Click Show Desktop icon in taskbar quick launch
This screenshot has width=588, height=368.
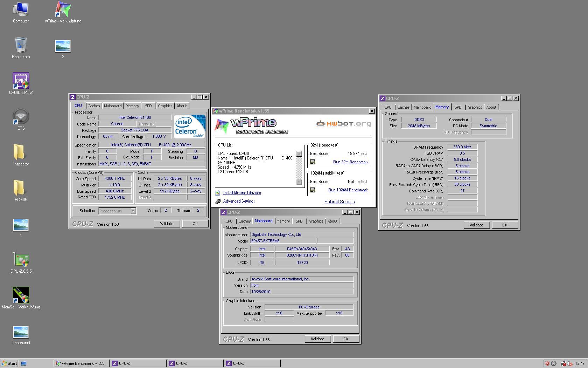pyautogui.click(x=24, y=363)
